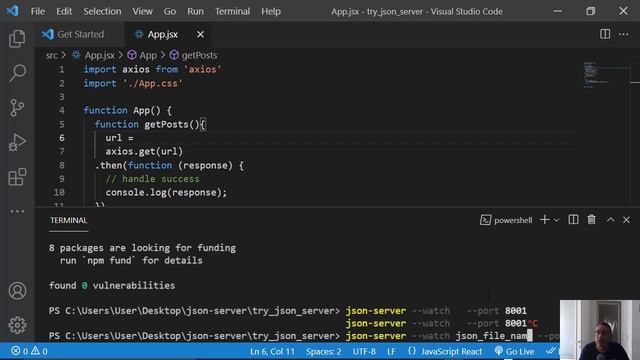Viewport: 640px width, 360px height.
Task: Open the Accounts menu icon
Action: [17, 291]
